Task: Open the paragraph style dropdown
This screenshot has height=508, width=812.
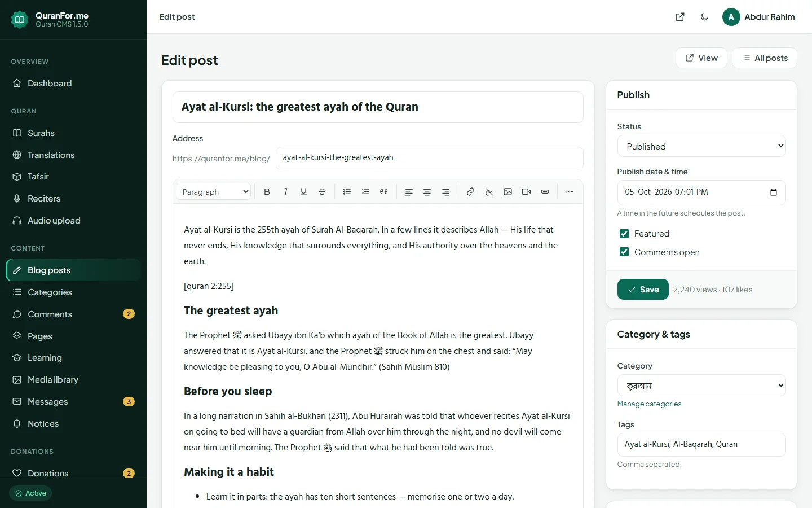Action: tap(213, 192)
